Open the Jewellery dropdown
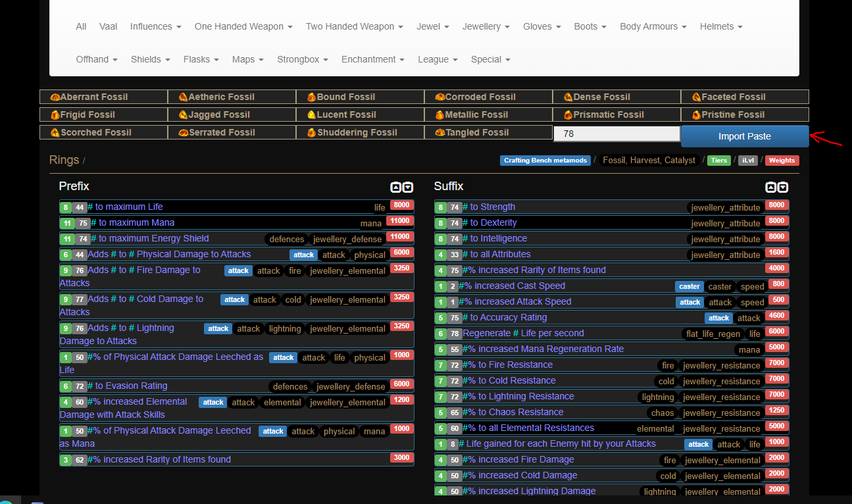Screen dimensions: 852x504 point(486,26)
